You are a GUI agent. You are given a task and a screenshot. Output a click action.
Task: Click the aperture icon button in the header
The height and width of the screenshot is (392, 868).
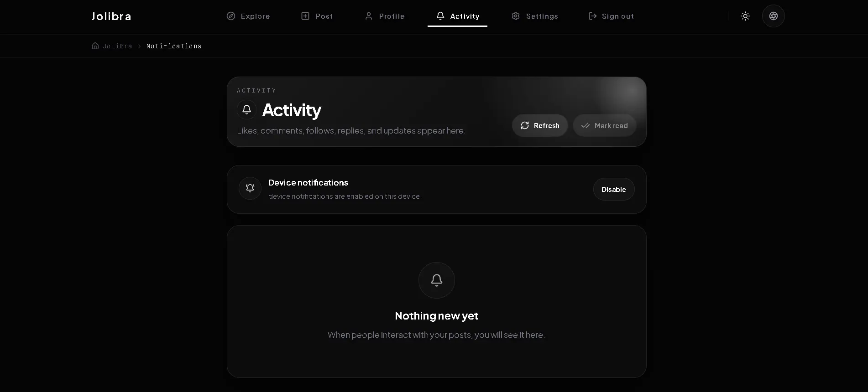click(x=774, y=16)
